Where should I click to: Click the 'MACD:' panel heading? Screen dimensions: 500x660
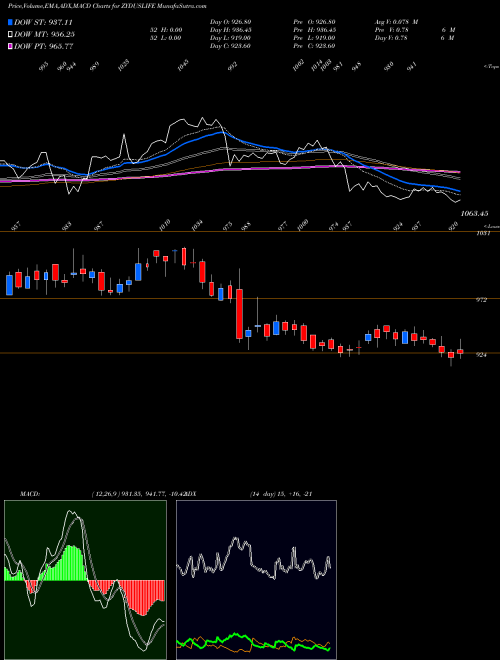click(29, 494)
